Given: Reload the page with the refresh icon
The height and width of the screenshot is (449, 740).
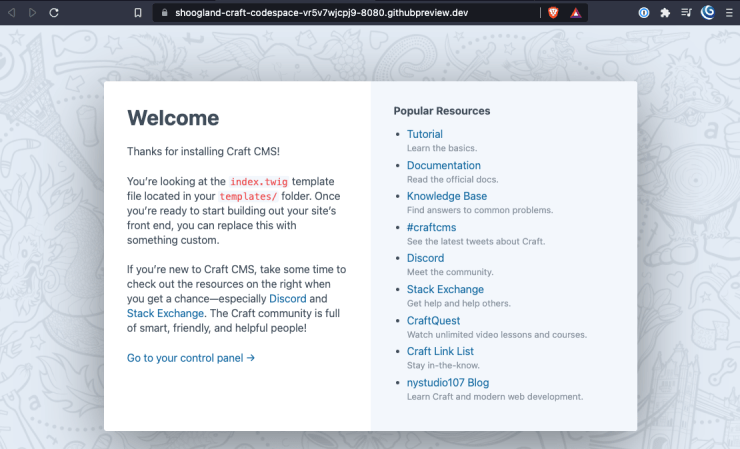Looking at the screenshot, I should tap(54, 13).
